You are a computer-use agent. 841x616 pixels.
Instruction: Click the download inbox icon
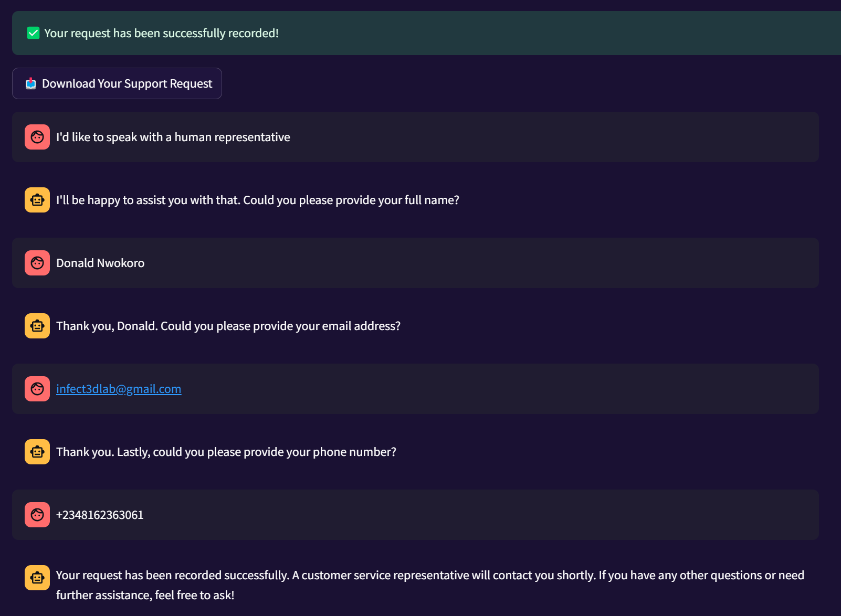[31, 83]
